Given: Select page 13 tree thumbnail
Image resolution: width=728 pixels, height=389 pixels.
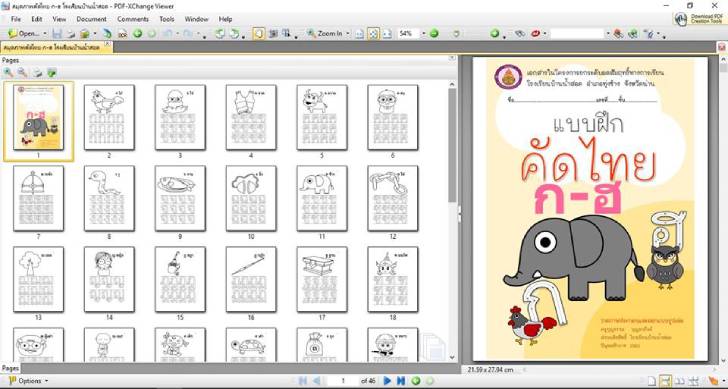Looking at the screenshot, I should (38, 279).
